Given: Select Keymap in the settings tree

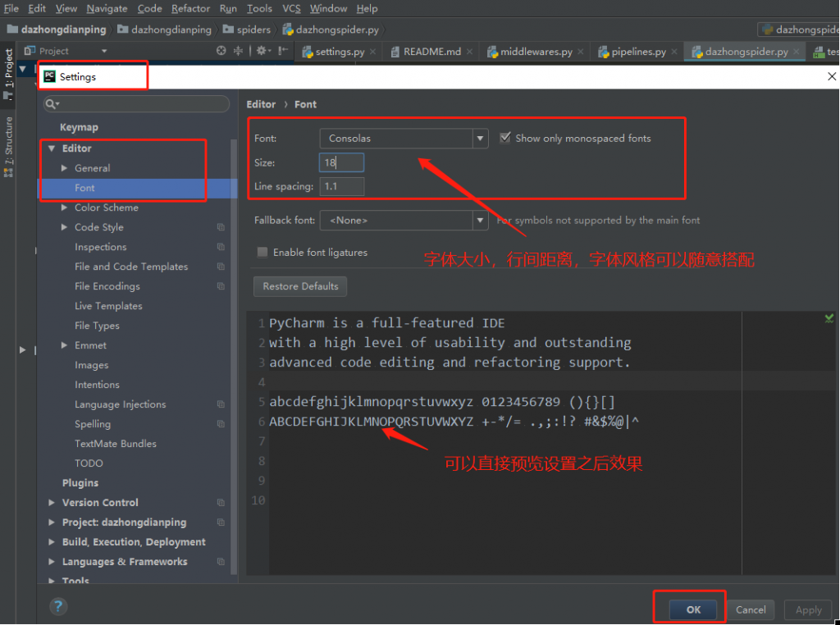Looking at the screenshot, I should pos(79,127).
